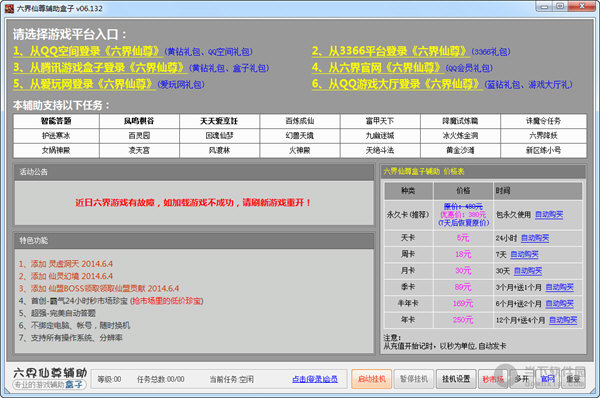
Task: Click the 特色功能 panel header
Action: tap(194, 240)
